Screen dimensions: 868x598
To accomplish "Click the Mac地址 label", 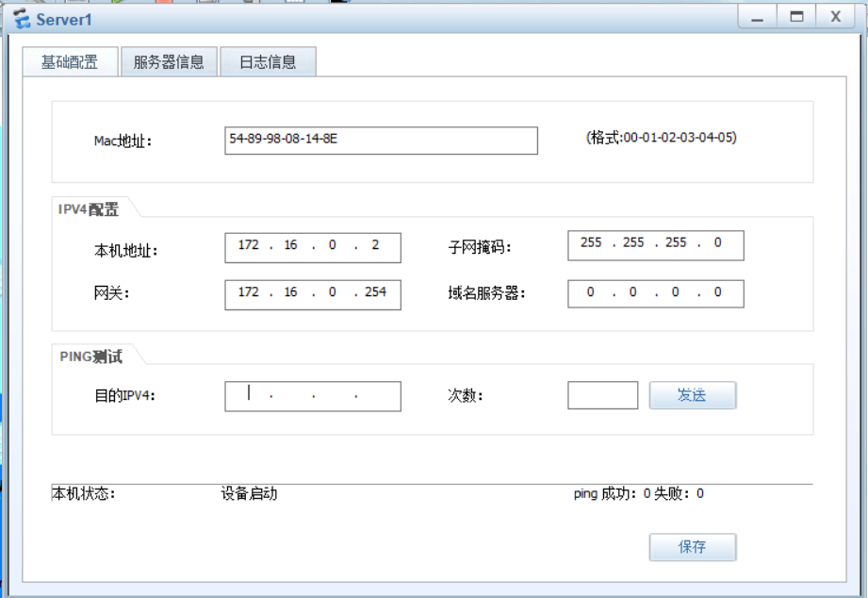I will pos(123,141).
